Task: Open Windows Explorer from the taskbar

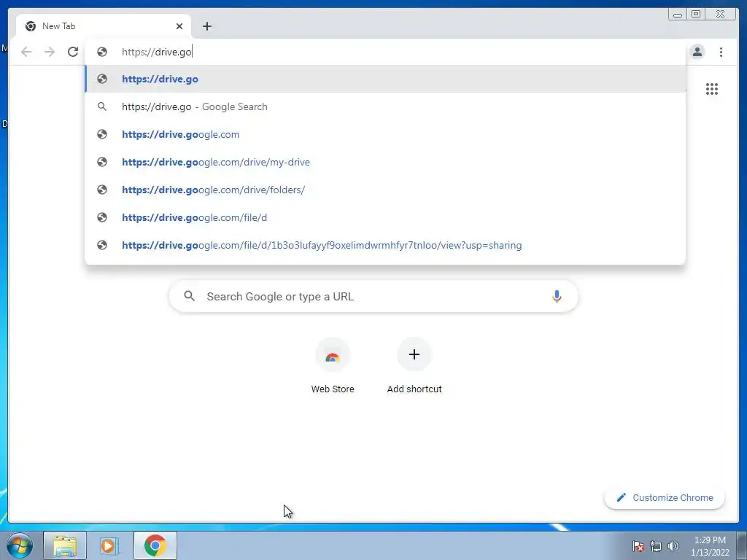Action: point(65,545)
